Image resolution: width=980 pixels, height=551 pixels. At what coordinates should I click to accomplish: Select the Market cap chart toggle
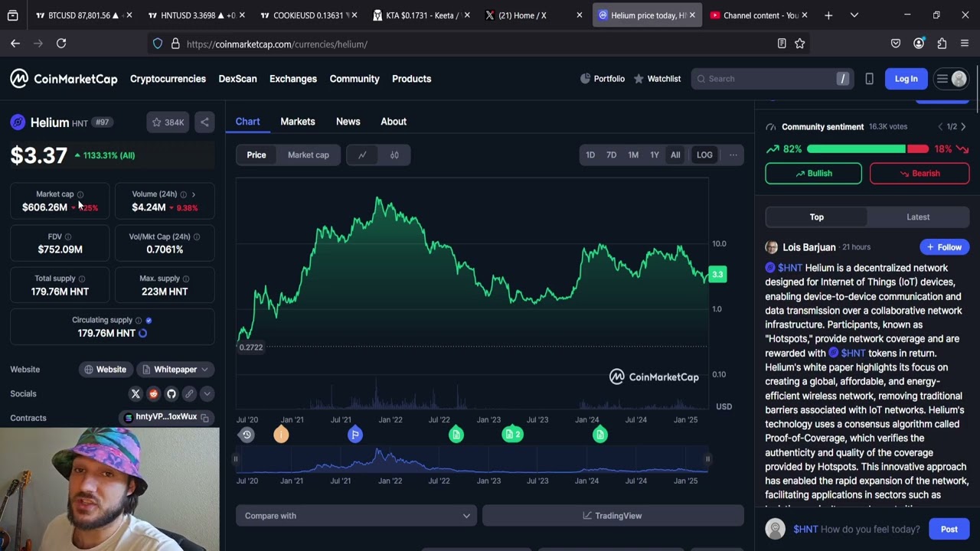(x=309, y=155)
